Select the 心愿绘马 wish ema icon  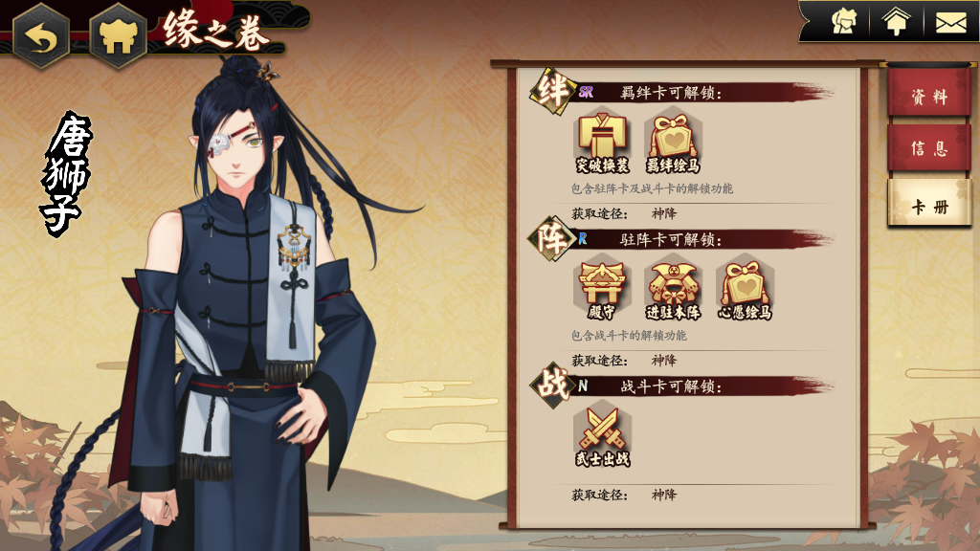[745, 288]
